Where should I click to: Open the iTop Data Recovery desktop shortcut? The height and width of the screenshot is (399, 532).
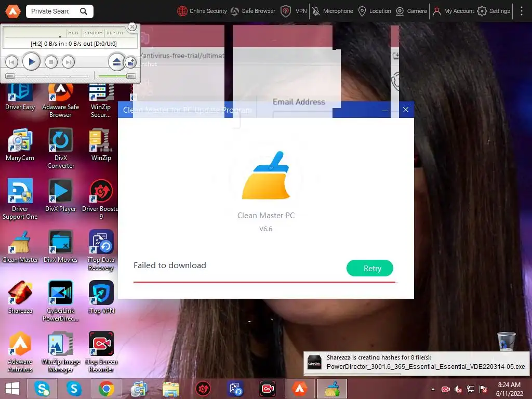coord(101,250)
